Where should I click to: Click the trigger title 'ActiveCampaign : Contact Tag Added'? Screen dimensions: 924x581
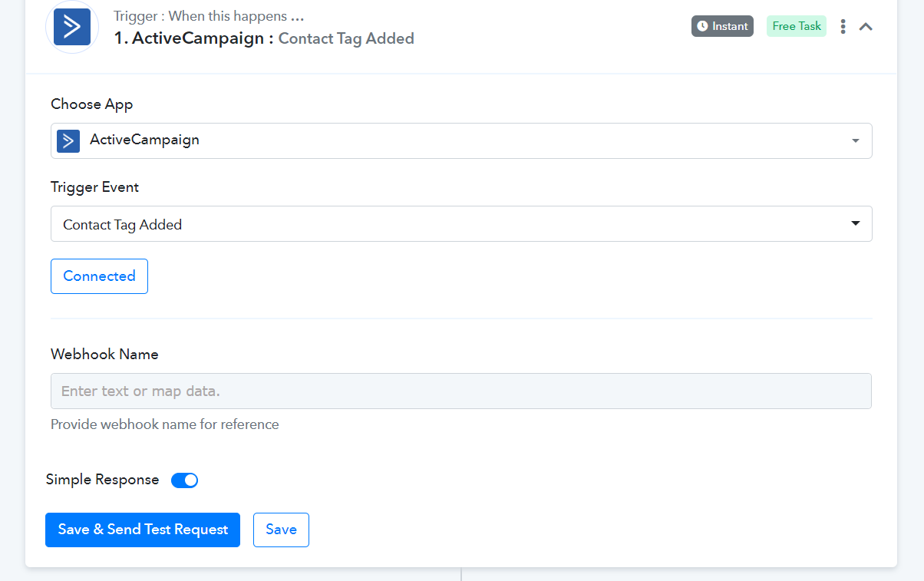tap(264, 38)
